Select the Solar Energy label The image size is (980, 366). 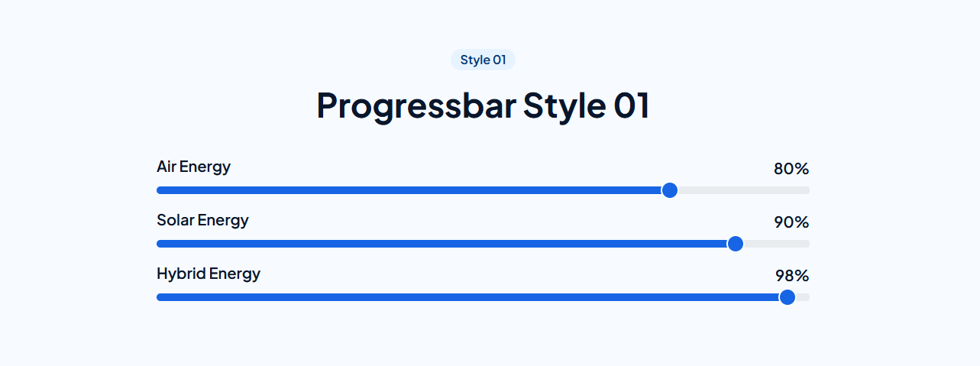click(x=202, y=220)
